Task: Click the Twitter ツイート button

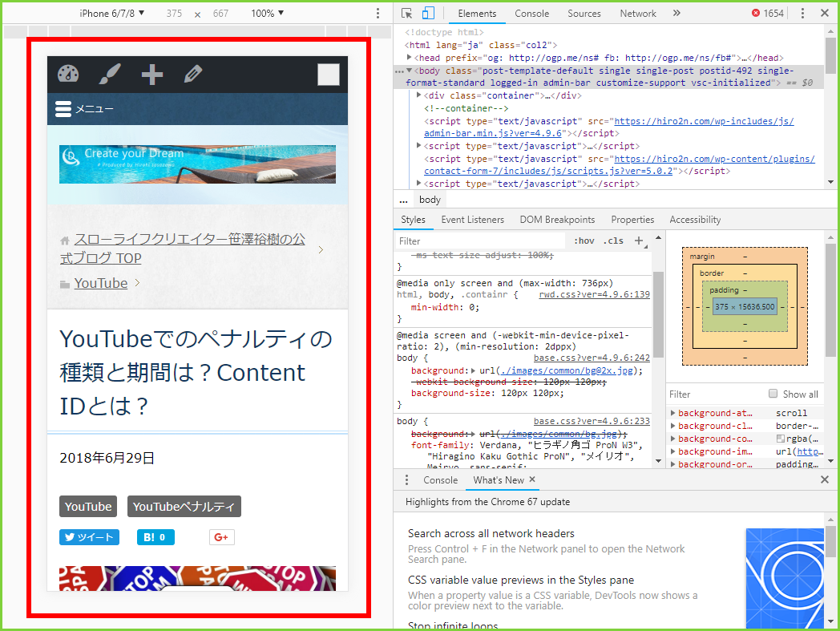Action: 90,537
